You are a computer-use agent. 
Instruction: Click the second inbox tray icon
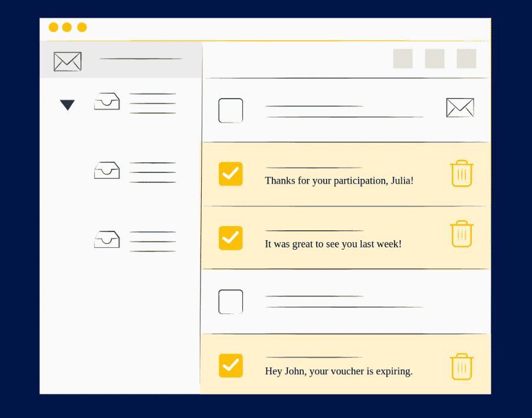coord(107,171)
